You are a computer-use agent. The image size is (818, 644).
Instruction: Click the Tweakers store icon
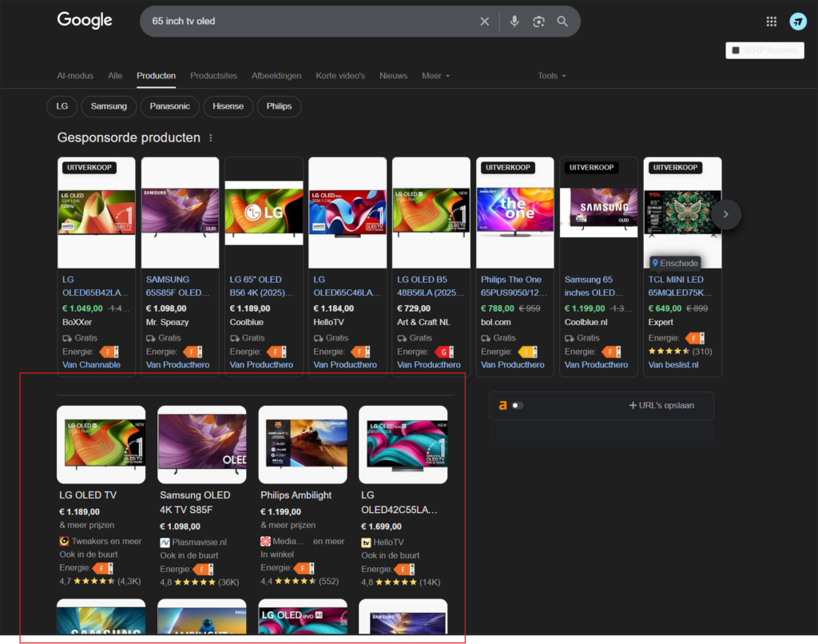click(64, 541)
